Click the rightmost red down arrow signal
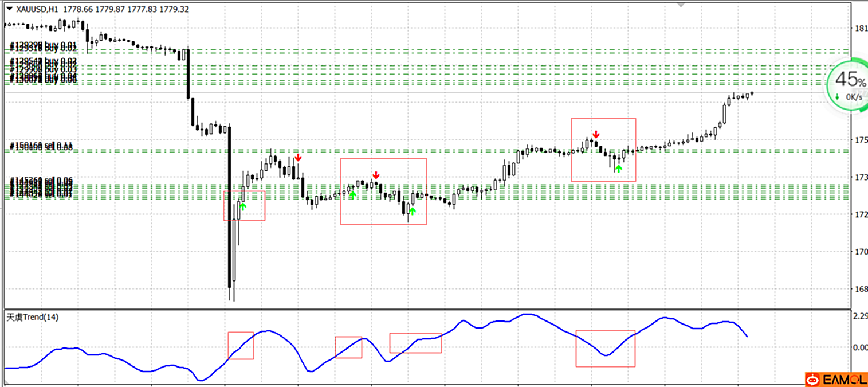Viewport: 868px width, 387px height. 596,135
